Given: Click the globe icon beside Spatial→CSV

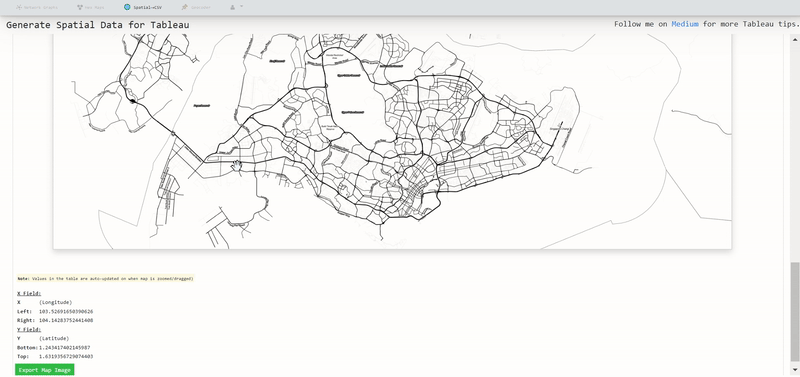Looking at the screenshot, I should click(x=127, y=7).
